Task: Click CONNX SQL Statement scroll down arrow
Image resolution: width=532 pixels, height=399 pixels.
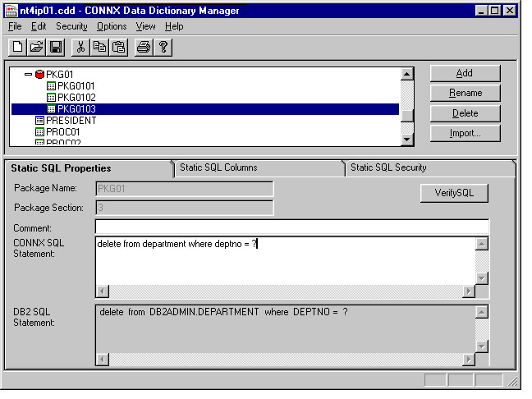Action: (x=482, y=278)
